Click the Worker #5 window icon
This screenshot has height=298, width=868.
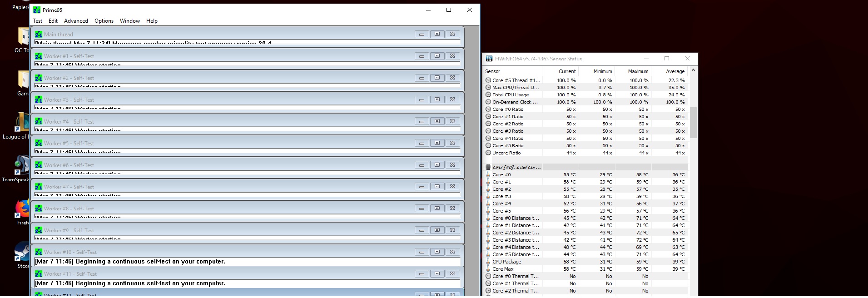(39, 143)
